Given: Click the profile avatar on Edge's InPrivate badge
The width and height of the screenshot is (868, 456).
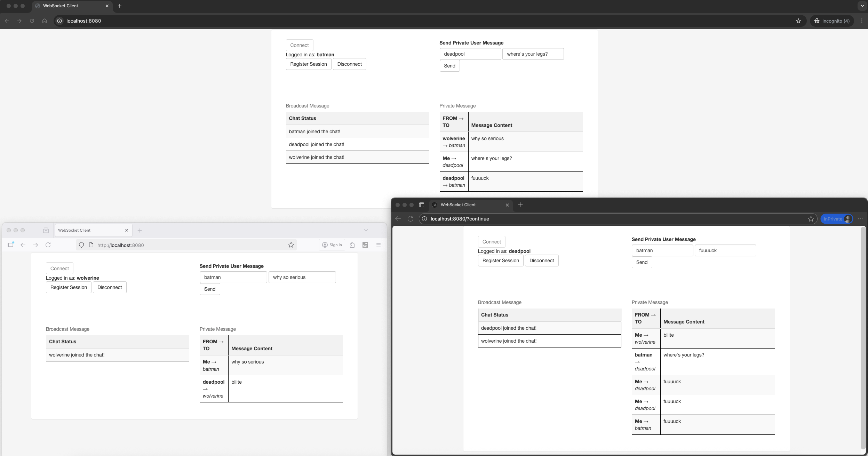Looking at the screenshot, I should [x=847, y=218].
